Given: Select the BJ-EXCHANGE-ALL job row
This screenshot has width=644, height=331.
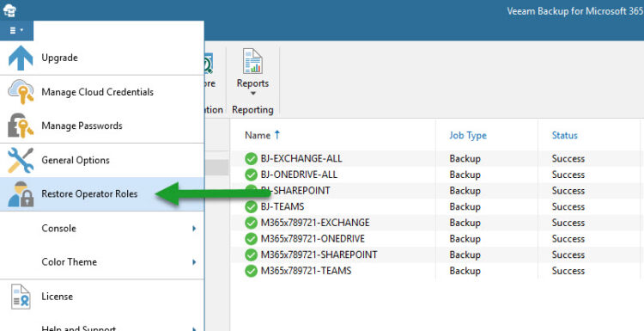Looking at the screenshot, I should pyautogui.click(x=437, y=159).
